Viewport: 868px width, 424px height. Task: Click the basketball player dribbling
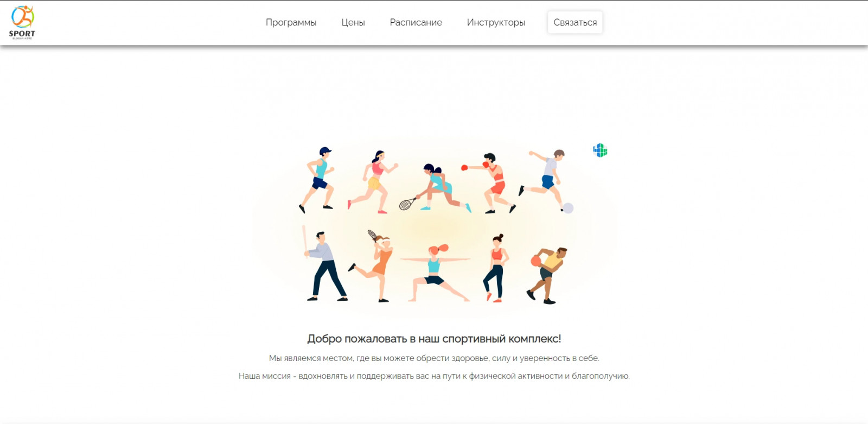click(x=547, y=275)
